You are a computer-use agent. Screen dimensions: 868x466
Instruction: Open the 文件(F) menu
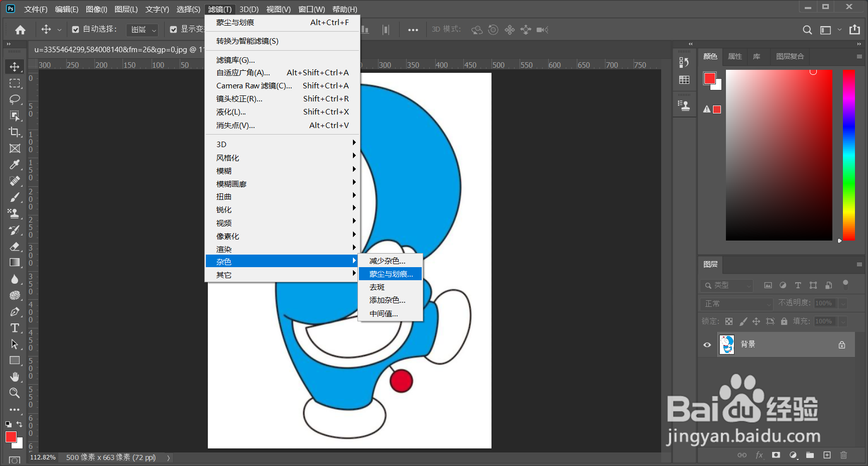point(36,9)
